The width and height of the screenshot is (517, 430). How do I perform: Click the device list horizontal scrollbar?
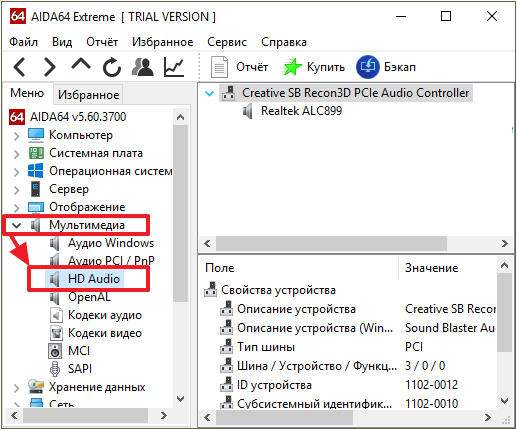(x=356, y=243)
